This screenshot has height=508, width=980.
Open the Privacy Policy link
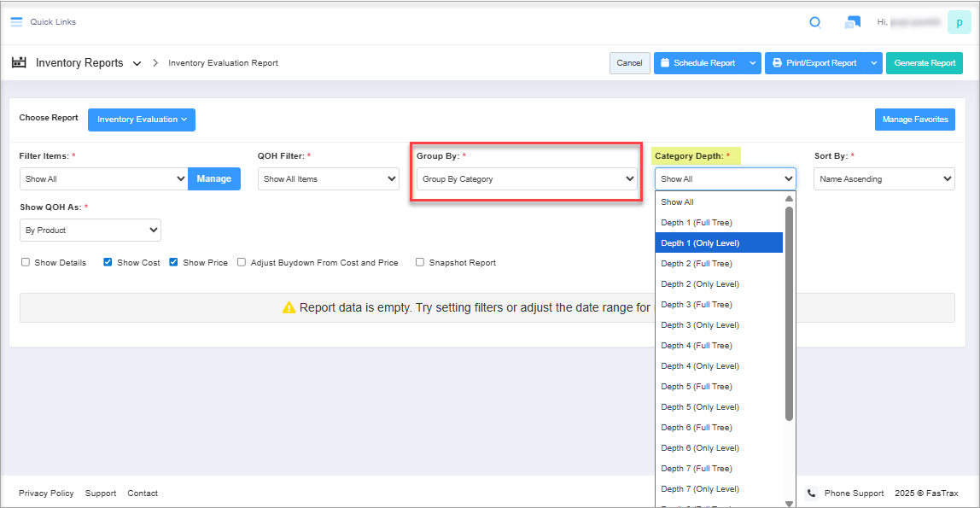(46, 493)
